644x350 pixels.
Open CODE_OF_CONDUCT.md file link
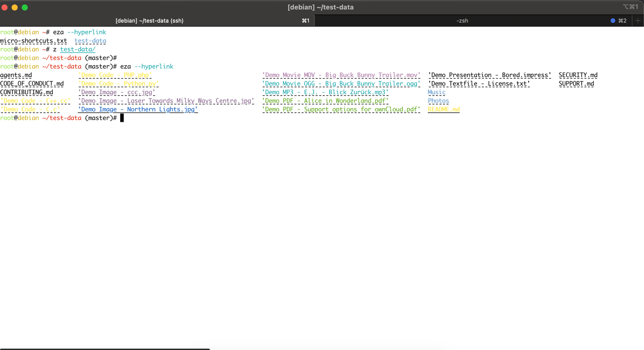(x=32, y=84)
